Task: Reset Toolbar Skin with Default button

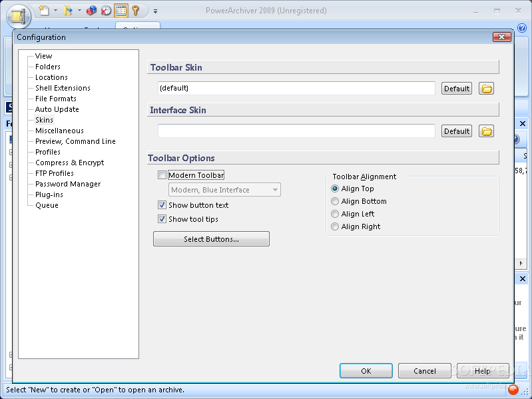Action: pos(457,89)
